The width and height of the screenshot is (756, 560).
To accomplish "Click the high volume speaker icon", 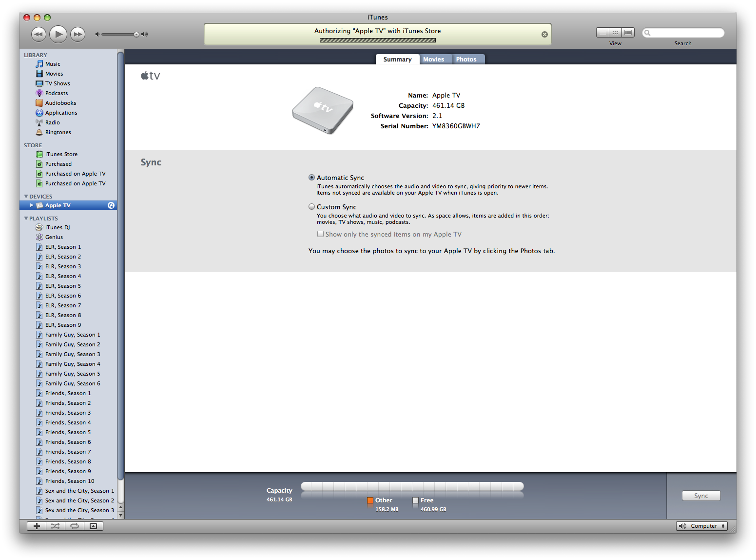I will (144, 34).
